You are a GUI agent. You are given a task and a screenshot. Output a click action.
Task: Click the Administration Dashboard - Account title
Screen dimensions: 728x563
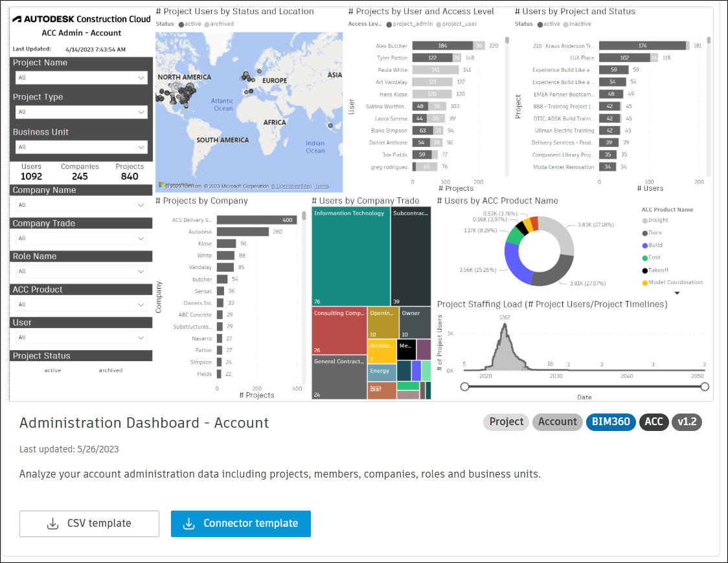pos(144,423)
